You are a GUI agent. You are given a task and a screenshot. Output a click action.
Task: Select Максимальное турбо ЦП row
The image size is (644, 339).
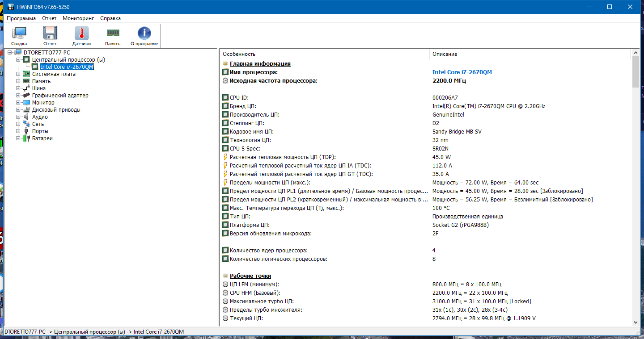(426, 301)
